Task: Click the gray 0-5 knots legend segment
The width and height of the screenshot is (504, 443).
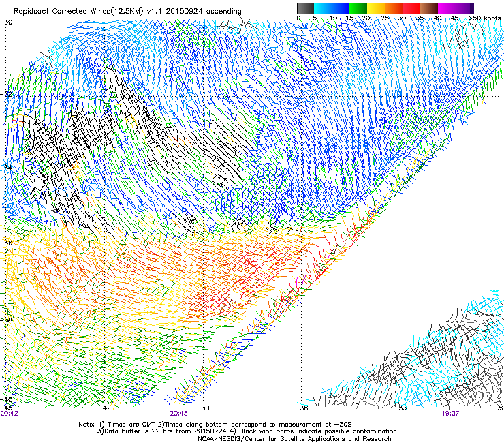Action: point(305,8)
